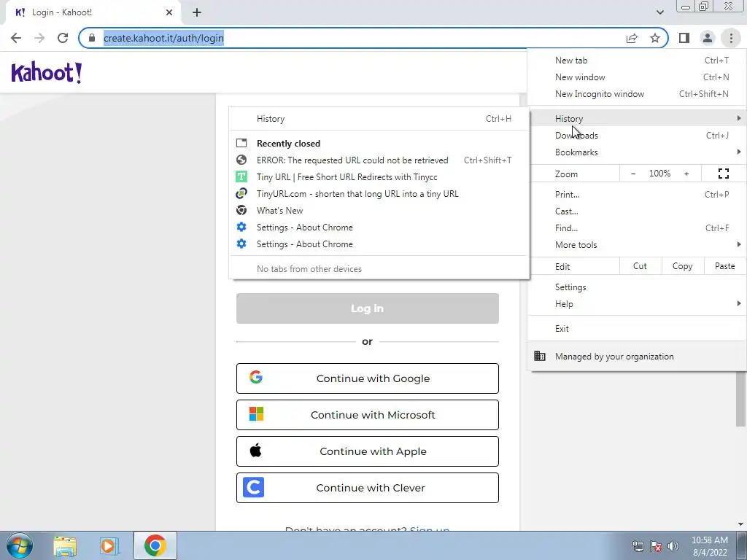Toggle the Chrome side panel icon
Image resolution: width=747 pixels, height=560 pixels.
(x=684, y=38)
